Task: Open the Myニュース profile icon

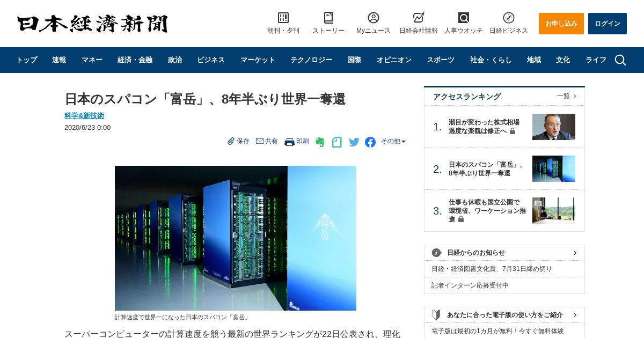Action: point(374,18)
